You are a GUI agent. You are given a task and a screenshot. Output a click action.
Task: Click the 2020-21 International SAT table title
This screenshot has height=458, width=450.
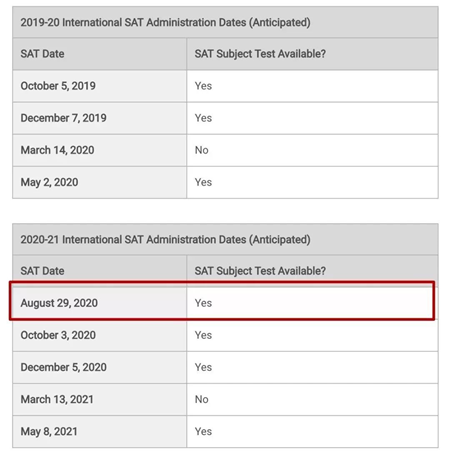coord(165,240)
